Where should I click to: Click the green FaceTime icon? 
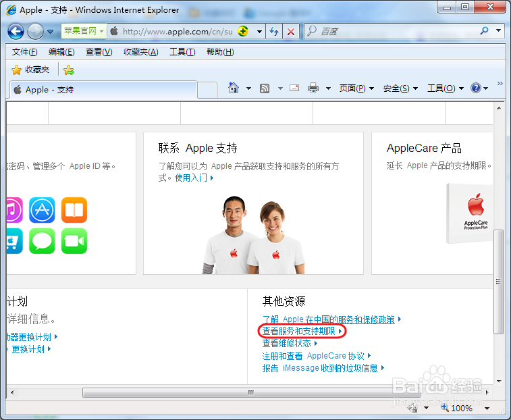[74, 241]
